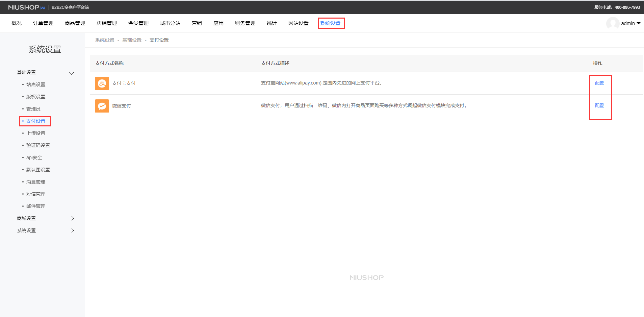Click 配置 for 微信支付
The width and height of the screenshot is (644, 317).
click(599, 105)
